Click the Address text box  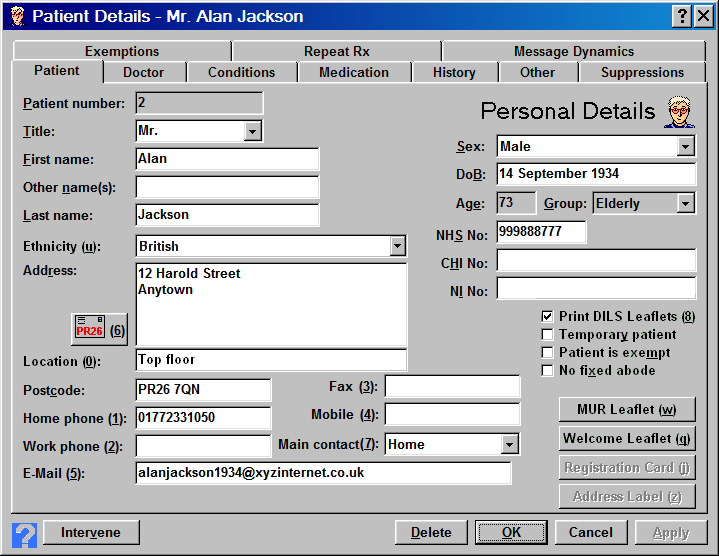click(x=271, y=304)
